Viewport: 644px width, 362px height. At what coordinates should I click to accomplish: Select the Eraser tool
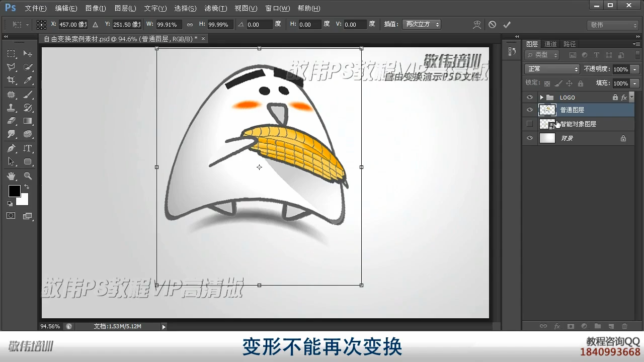pos(11,121)
